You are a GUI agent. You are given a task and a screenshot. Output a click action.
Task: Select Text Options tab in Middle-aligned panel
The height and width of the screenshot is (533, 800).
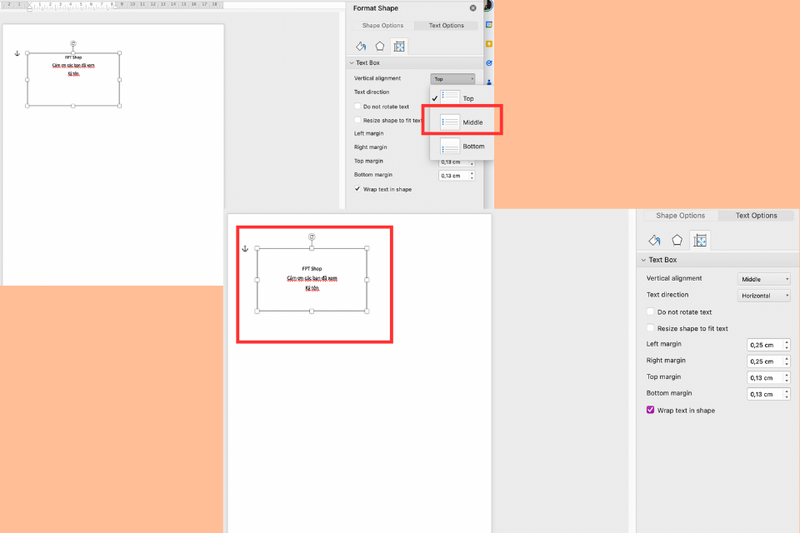tap(756, 215)
